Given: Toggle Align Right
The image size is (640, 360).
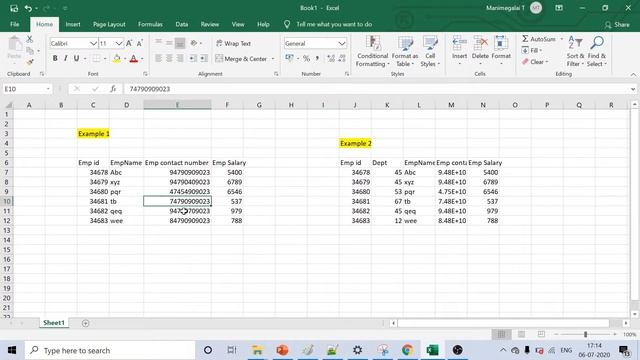Looking at the screenshot, I should click(x=180, y=58).
